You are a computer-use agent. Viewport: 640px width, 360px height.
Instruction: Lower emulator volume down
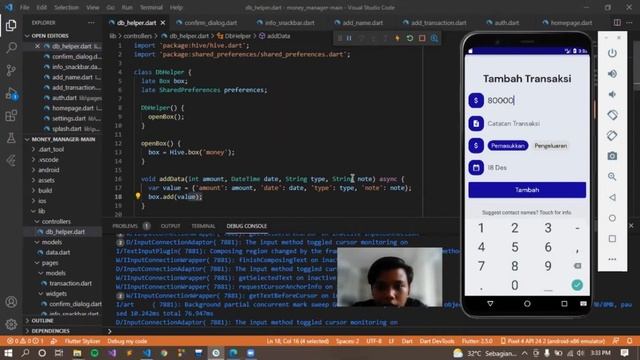point(612,94)
